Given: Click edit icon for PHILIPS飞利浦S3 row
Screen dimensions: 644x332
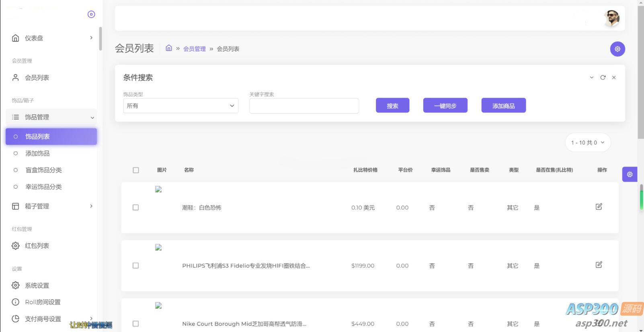Looking at the screenshot, I should (599, 265).
